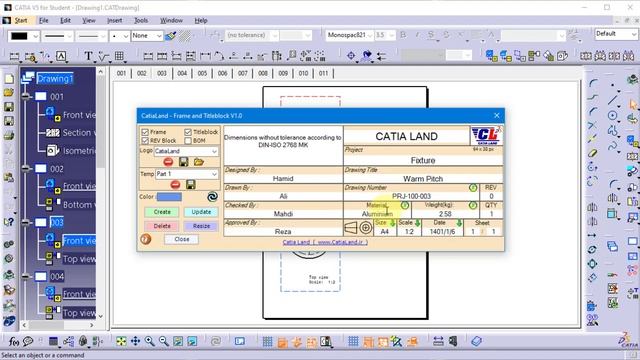Viewport: 640px width, 360px height.
Task: Click the save floppy icon under Temp
Action: [x=191, y=185]
